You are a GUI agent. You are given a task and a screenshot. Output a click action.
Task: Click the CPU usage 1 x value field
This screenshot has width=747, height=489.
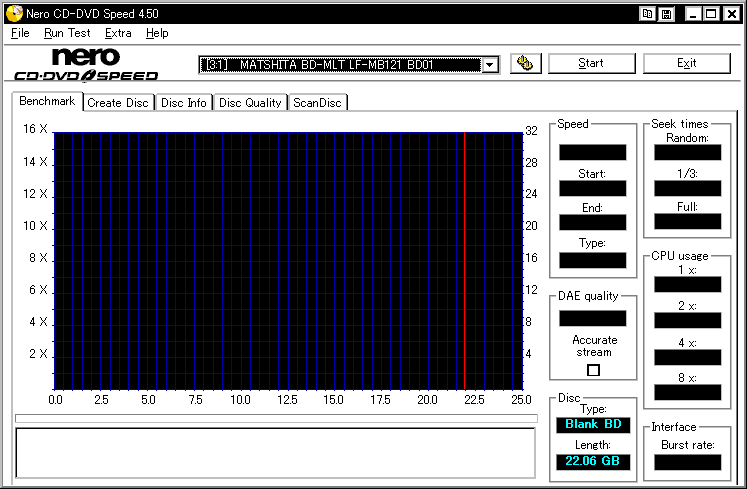(687, 284)
